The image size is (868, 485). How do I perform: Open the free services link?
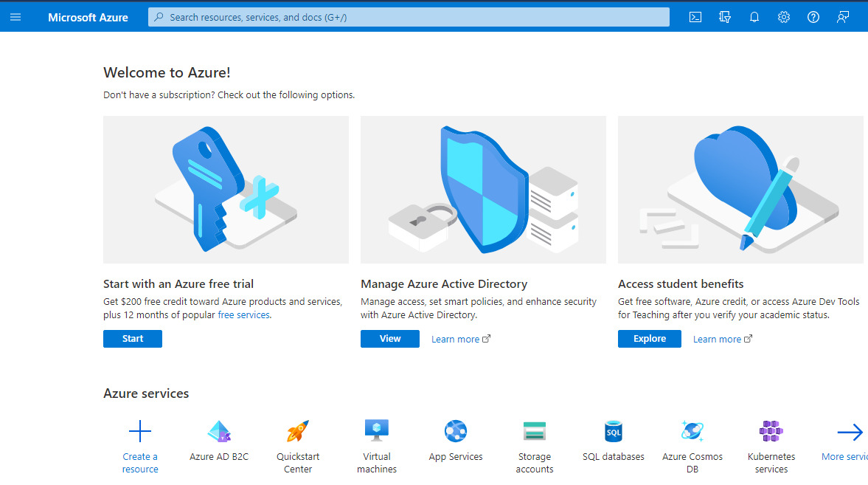243,314
